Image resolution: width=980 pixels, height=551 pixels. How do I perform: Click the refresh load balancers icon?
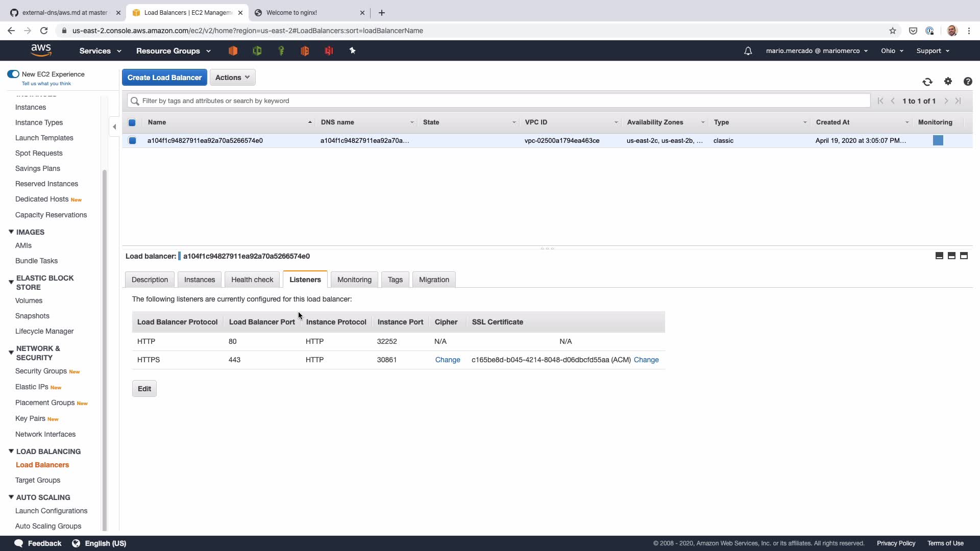927,82
